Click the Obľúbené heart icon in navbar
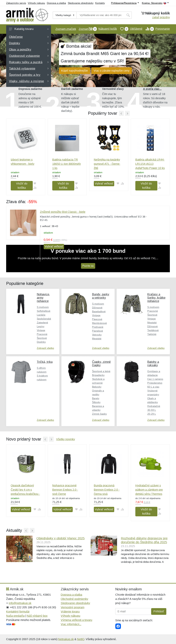Viewport: 176px width, 644px height. 122,29
